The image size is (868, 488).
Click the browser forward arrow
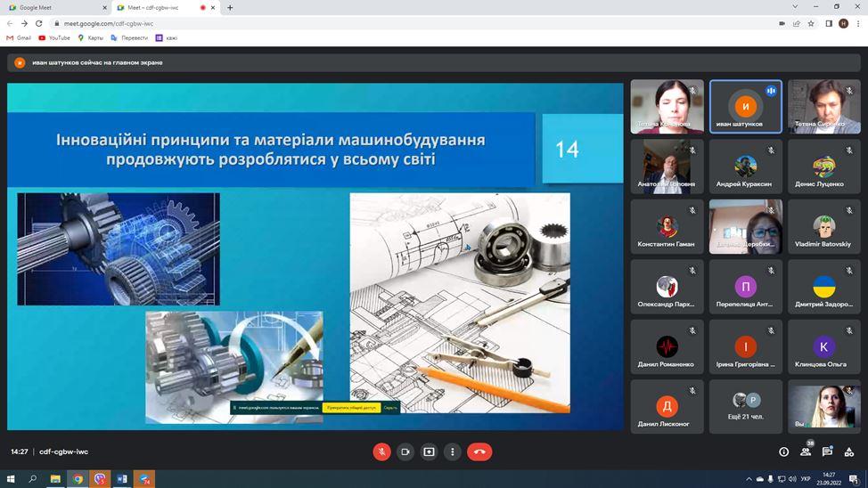tap(24, 23)
